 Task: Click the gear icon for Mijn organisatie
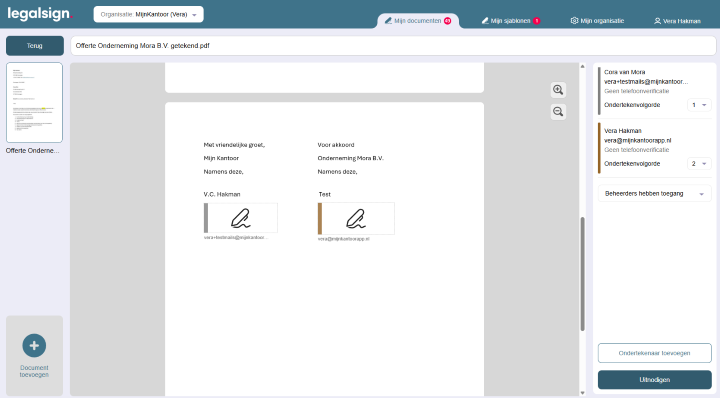click(x=574, y=21)
